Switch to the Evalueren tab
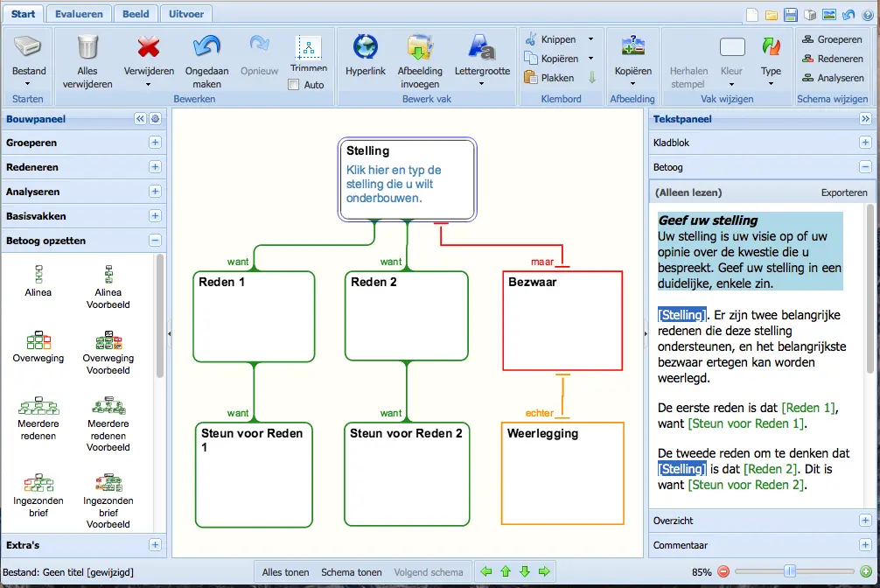Viewport: 880px width, 588px height. click(x=79, y=14)
